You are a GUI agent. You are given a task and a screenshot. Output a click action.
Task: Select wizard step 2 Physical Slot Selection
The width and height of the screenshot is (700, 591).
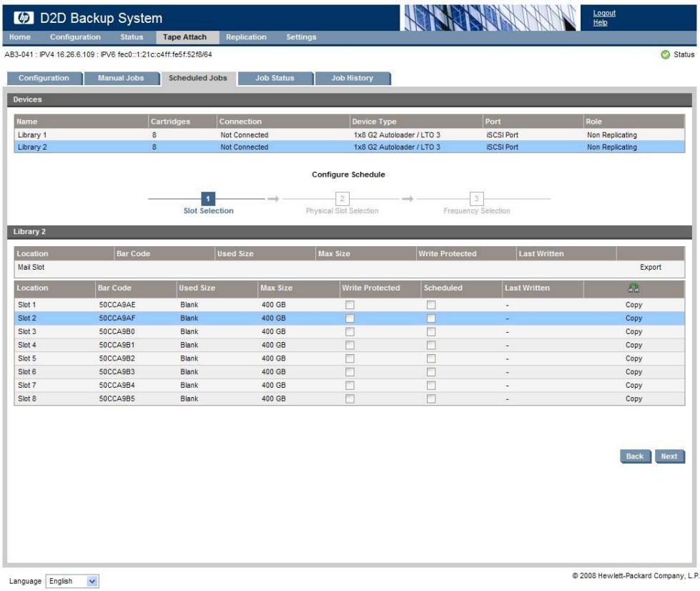tap(342, 199)
